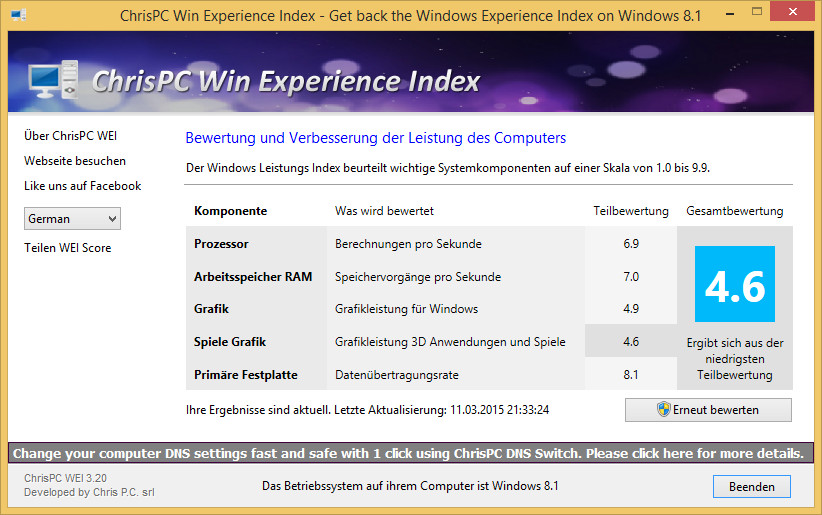822x515 pixels.
Task: Click the Gesamtbewertung column header
Action: click(x=734, y=211)
